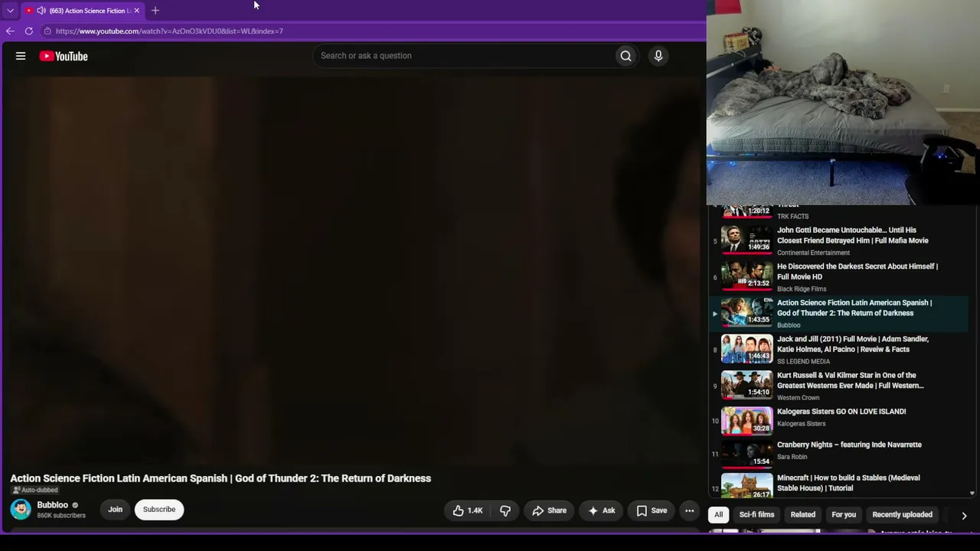The image size is (980, 551).
Task: Select the All filter chip
Action: click(718, 515)
